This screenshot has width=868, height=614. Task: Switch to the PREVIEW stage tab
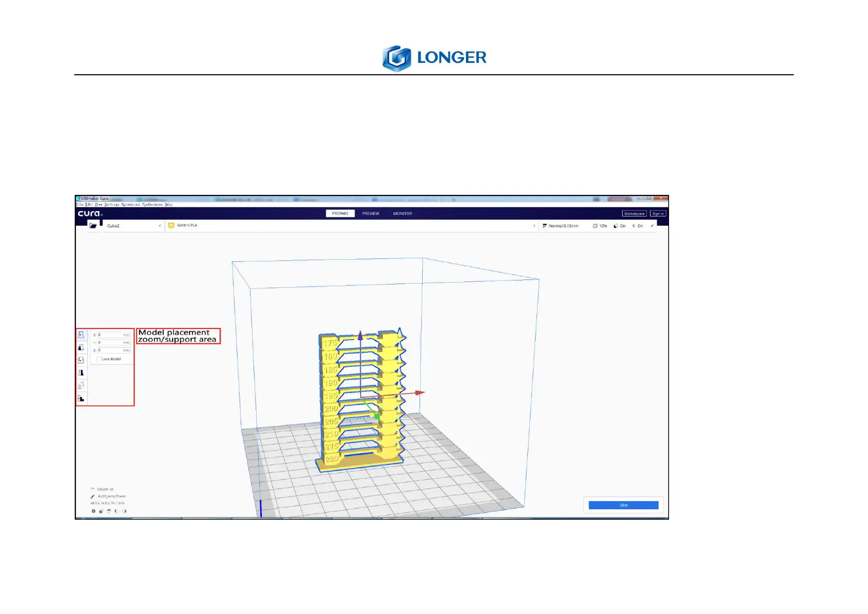pos(371,213)
